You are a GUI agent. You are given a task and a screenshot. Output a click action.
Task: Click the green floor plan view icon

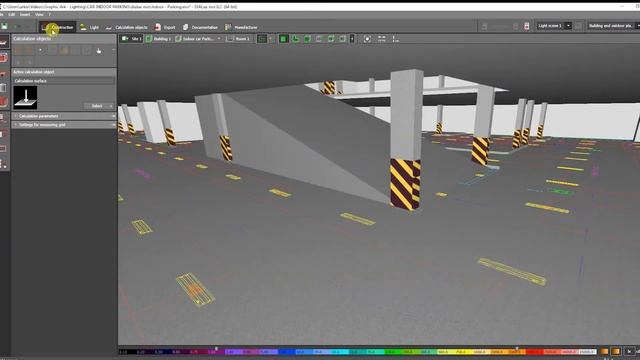tap(262, 39)
